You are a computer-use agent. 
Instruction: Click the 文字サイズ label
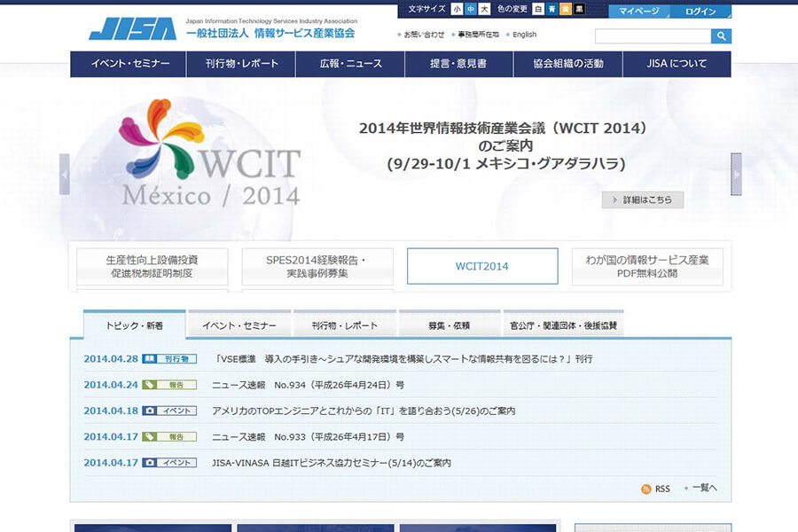pyautogui.click(x=426, y=9)
